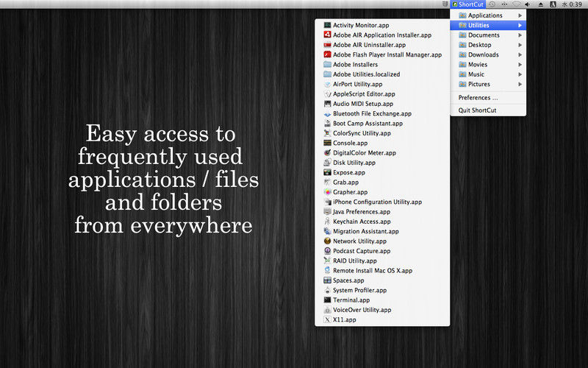Screen dimensions: 588x368
Task: Click the Adobe AIR Application Installer icon
Action: (x=327, y=35)
